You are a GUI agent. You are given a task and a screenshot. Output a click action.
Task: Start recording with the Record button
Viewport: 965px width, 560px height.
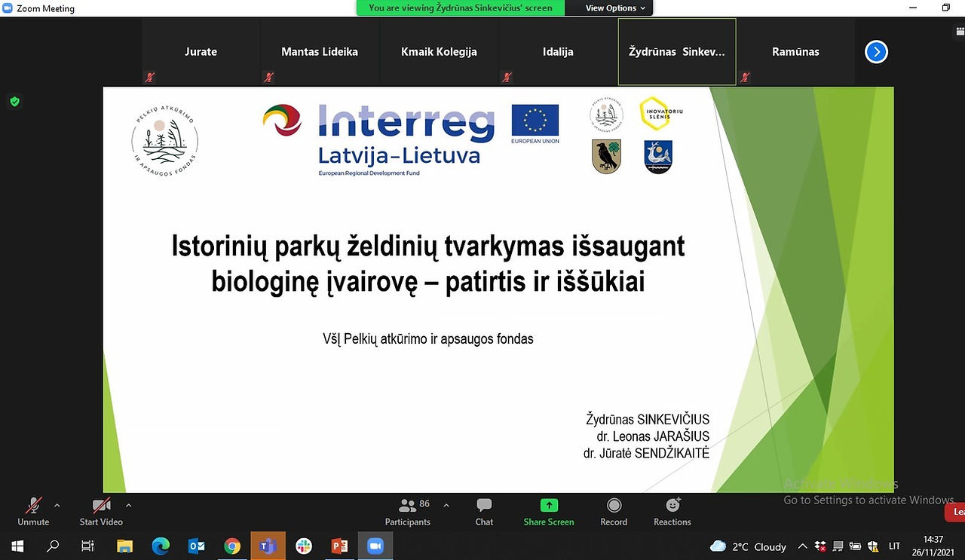tap(614, 511)
